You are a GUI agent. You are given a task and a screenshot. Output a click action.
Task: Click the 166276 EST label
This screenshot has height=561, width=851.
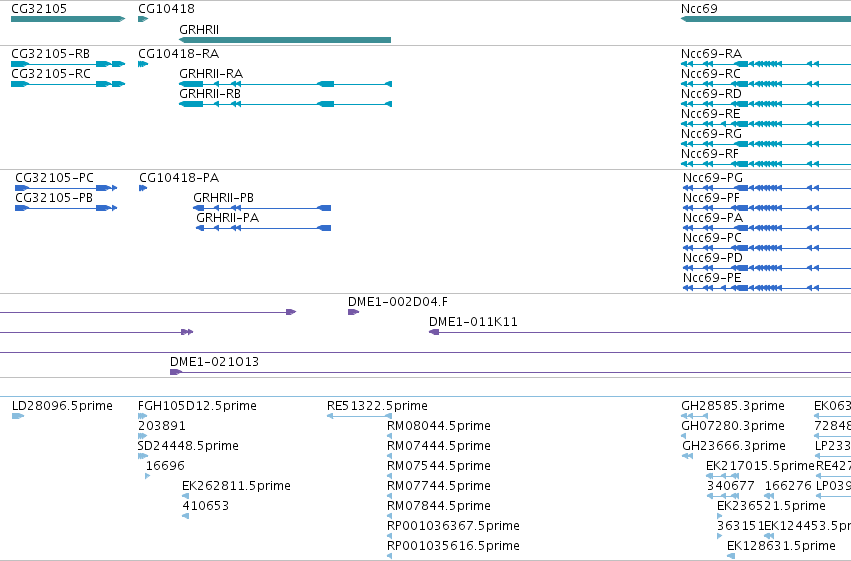pyautogui.click(x=788, y=487)
